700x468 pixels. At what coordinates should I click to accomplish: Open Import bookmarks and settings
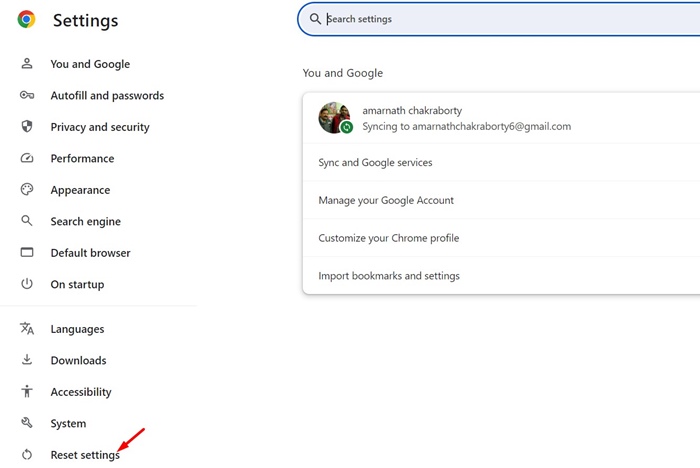click(x=501, y=276)
